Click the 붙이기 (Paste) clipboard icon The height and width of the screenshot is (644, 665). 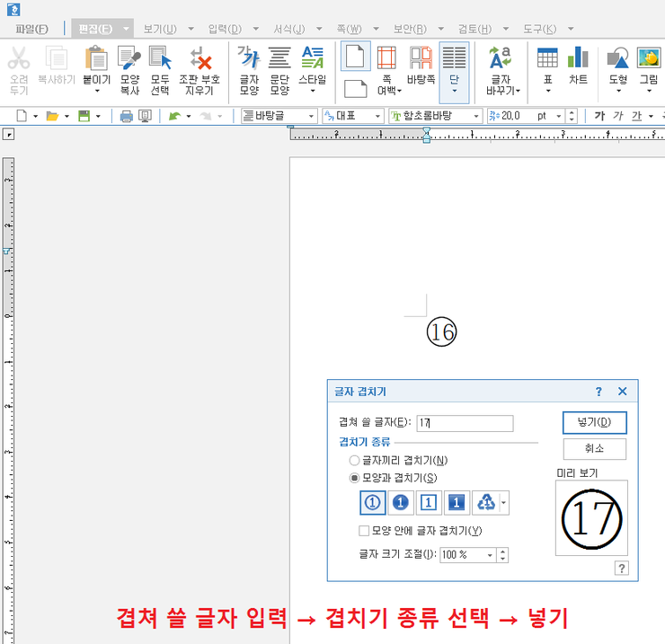96,59
